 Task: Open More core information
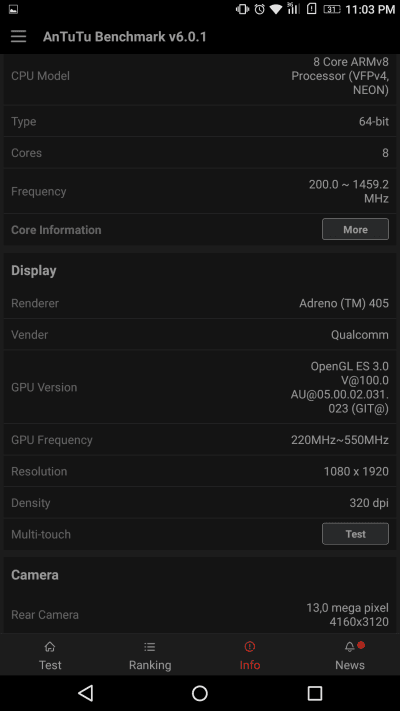click(x=355, y=229)
